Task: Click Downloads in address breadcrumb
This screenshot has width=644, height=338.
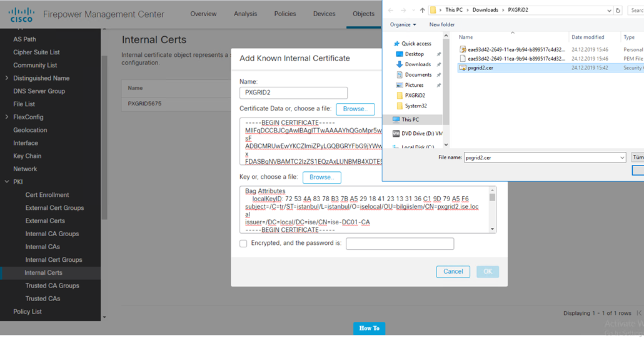Action: tap(485, 10)
